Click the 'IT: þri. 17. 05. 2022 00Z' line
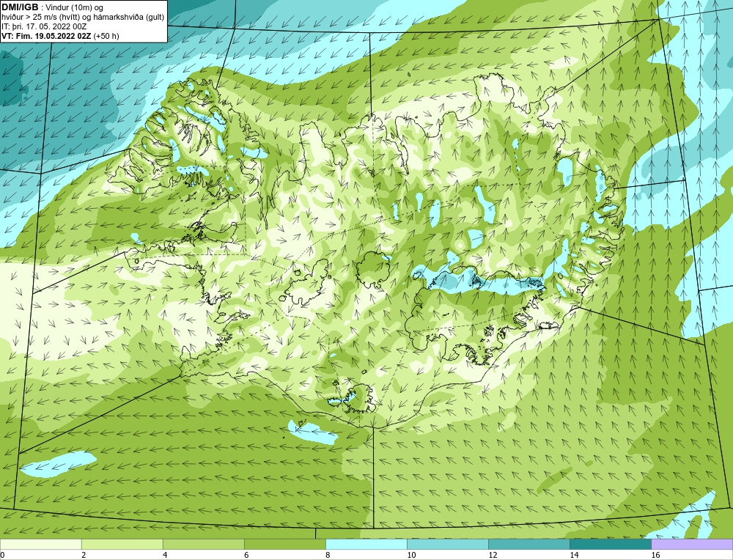This screenshot has width=733, height=560. (44, 26)
